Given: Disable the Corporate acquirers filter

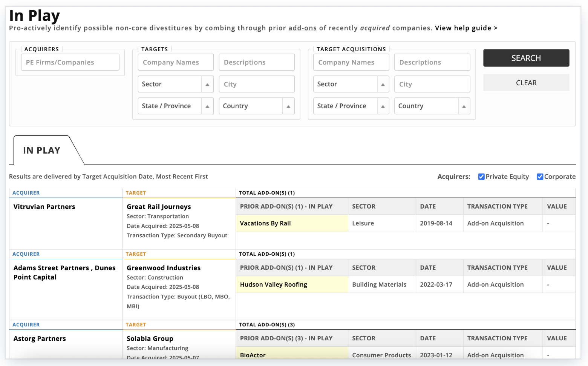Looking at the screenshot, I should (x=540, y=176).
